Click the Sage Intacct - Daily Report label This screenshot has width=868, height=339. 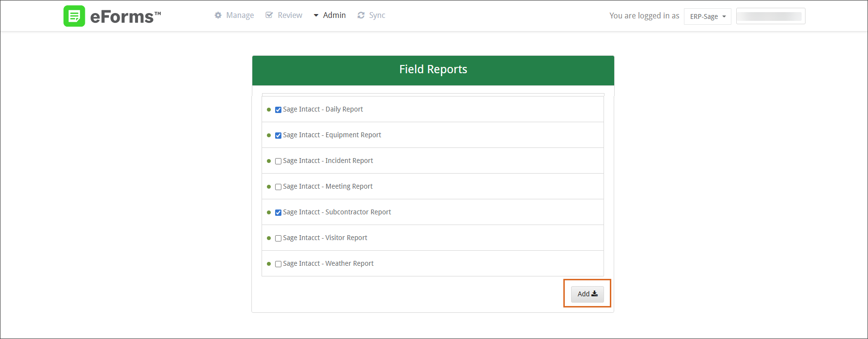pyautogui.click(x=323, y=109)
